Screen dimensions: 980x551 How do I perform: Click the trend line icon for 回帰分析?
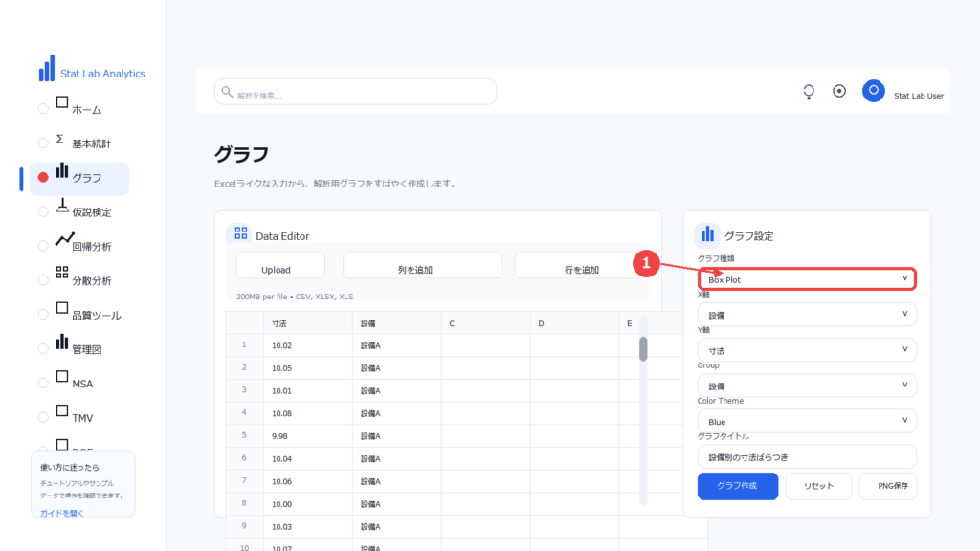click(x=64, y=239)
